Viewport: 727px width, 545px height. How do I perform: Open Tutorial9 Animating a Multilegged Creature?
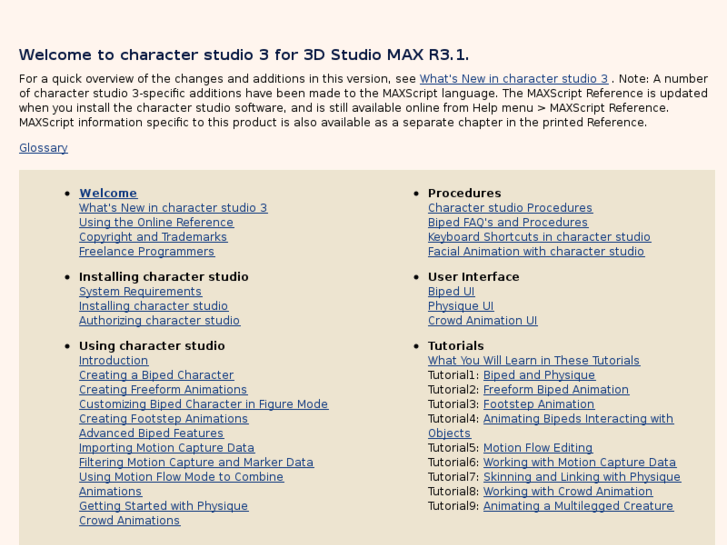point(578,506)
